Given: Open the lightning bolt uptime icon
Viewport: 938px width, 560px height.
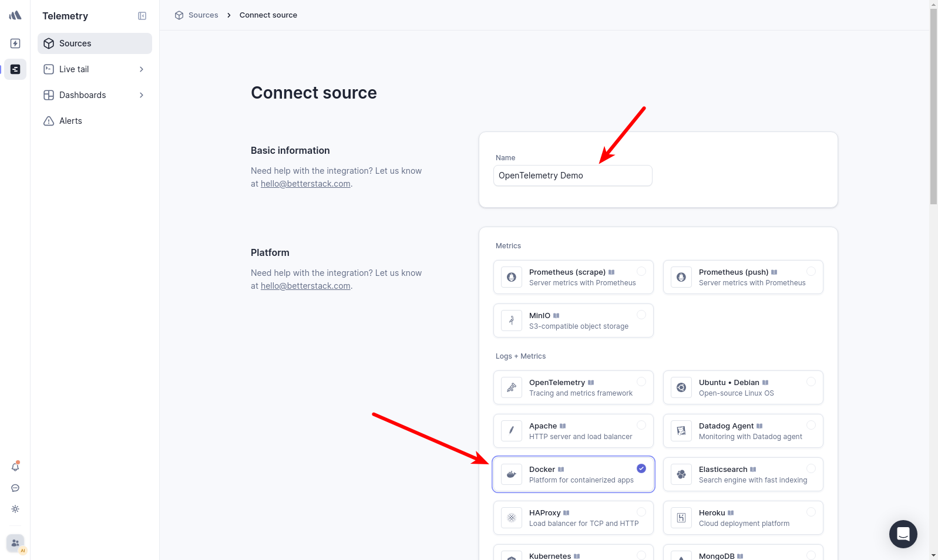Looking at the screenshot, I should tap(15, 43).
